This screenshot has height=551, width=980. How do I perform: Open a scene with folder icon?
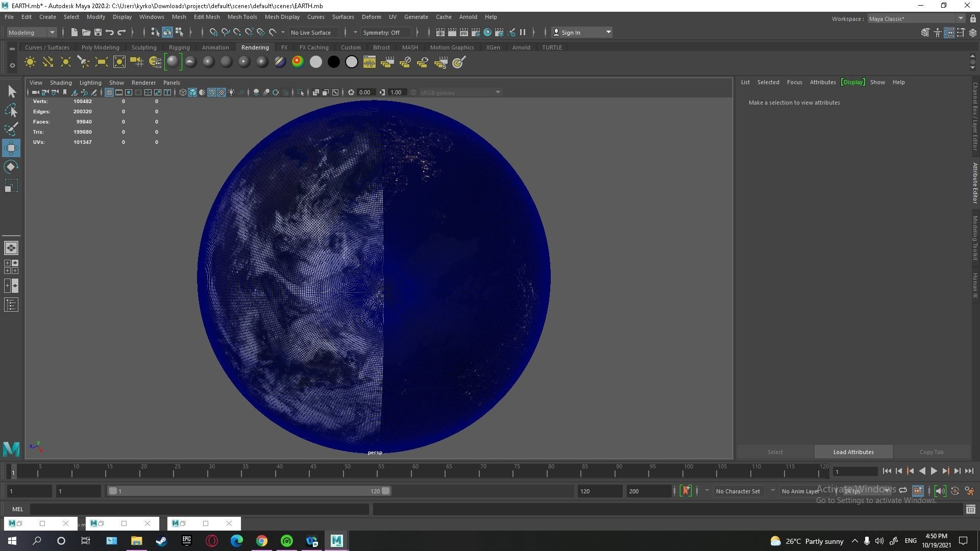pyautogui.click(x=86, y=32)
